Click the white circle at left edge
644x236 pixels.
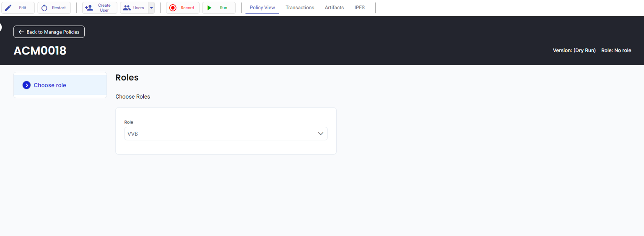click(0, 28)
